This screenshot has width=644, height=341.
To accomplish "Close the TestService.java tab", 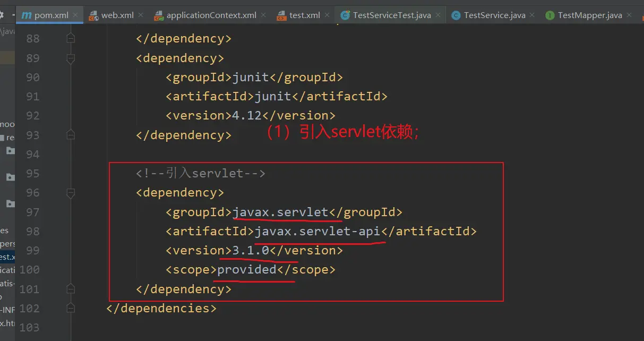I will [533, 15].
